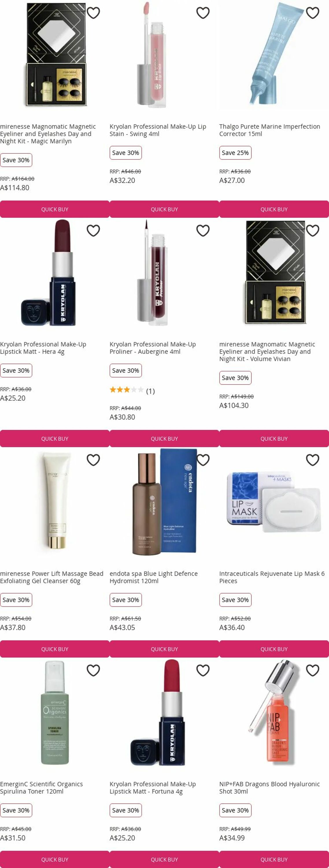Image resolution: width=329 pixels, height=868 pixels.
Task: Save Kryolan Lipstick Matt Hera to wishlist
Action: (x=93, y=231)
